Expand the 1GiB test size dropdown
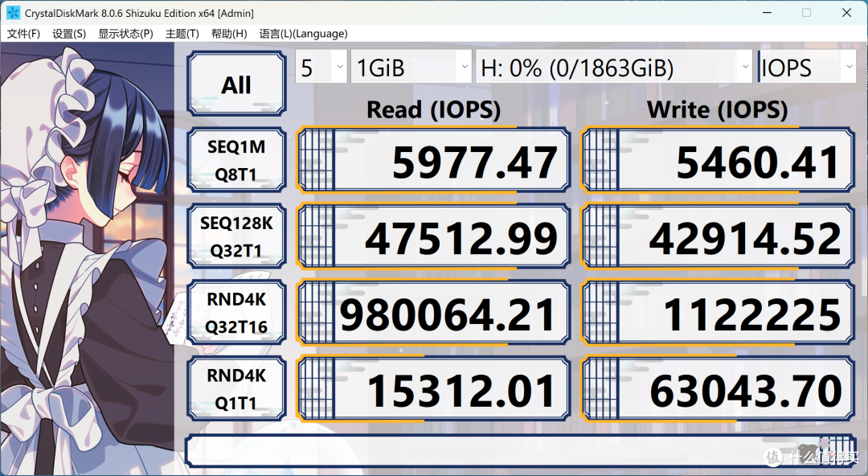The image size is (868, 476). pyautogui.click(x=411, y=67)
